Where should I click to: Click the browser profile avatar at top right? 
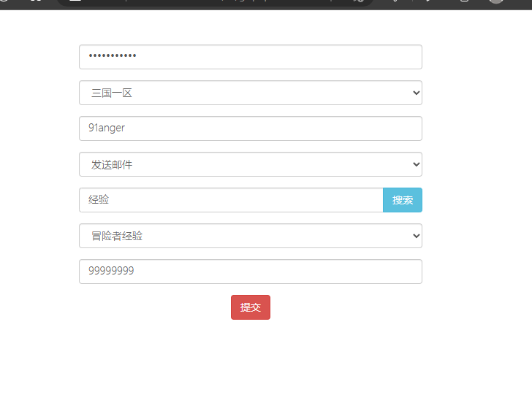click(496, 1)
